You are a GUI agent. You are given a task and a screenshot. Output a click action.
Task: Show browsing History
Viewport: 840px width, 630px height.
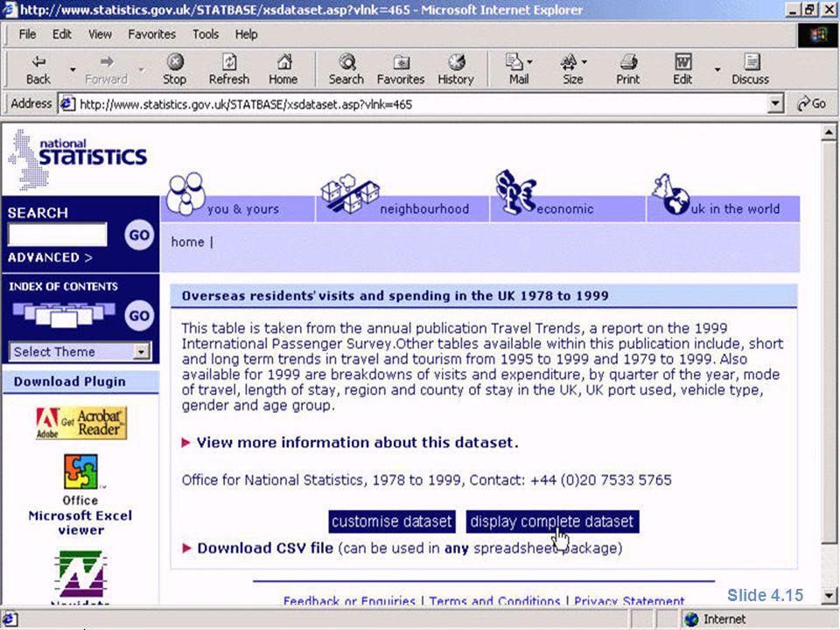click(456, 70)
